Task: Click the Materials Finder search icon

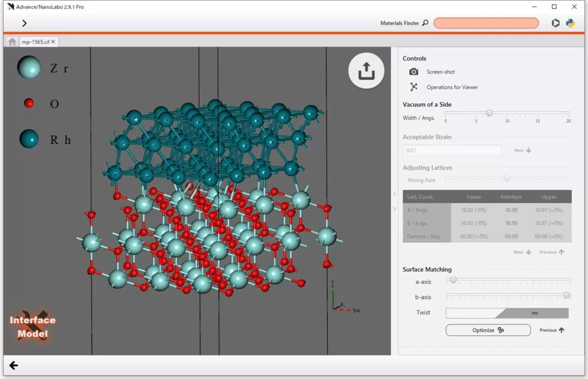Action: point(425,24)
